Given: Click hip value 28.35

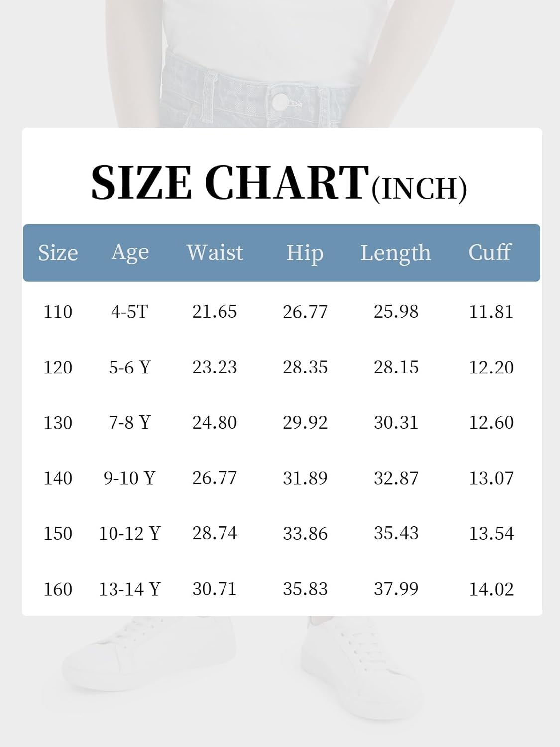Looking at the screenshot, I should tap(305, 368).
